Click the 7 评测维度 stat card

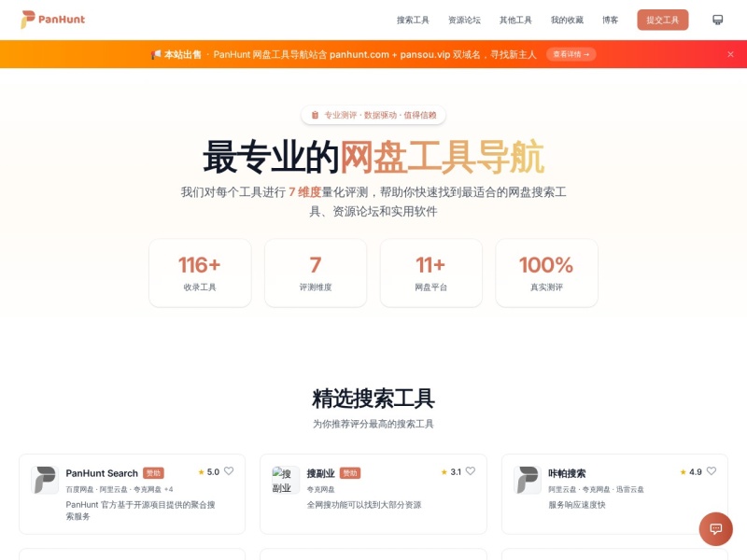point(316,273)
